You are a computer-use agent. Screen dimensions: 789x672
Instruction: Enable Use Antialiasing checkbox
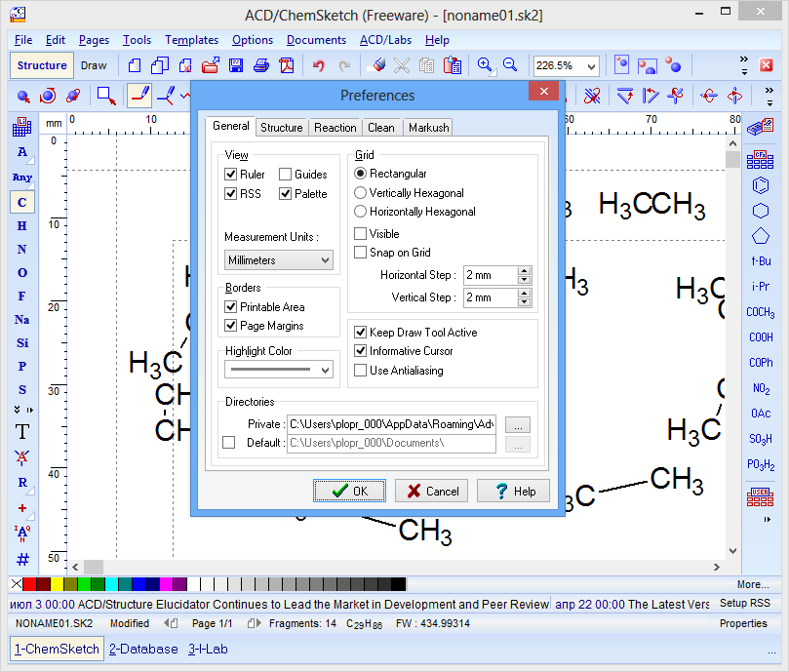(x=360, y=371)
